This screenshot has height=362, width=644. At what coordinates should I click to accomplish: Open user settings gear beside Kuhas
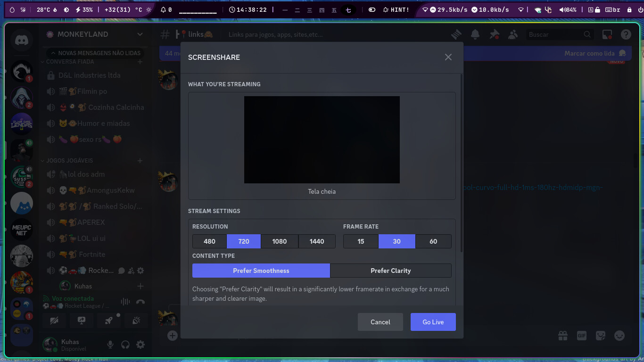[140, 345]
